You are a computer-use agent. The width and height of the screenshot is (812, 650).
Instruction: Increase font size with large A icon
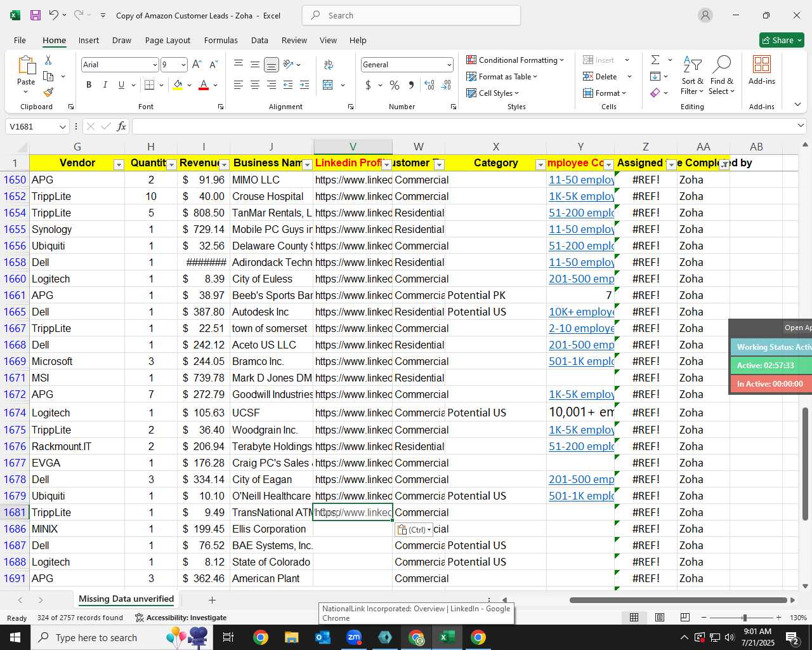[x=197, y=65]
